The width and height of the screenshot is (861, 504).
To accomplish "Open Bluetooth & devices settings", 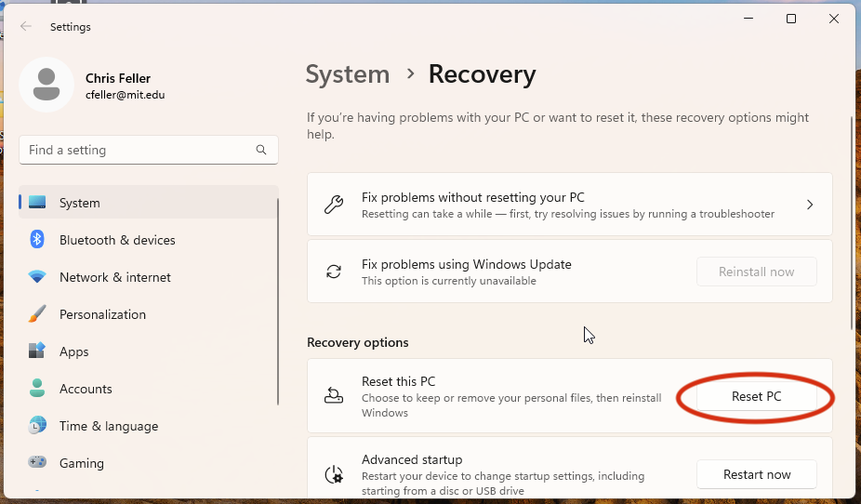I will coord(148,240).
